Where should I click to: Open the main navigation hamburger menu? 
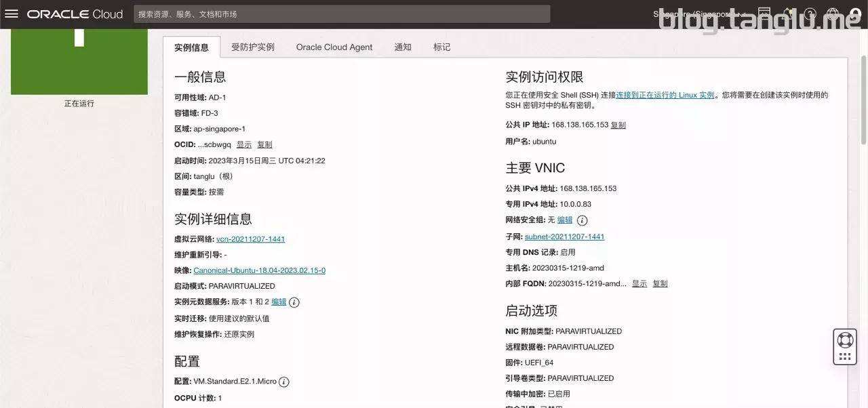point(12,14)
